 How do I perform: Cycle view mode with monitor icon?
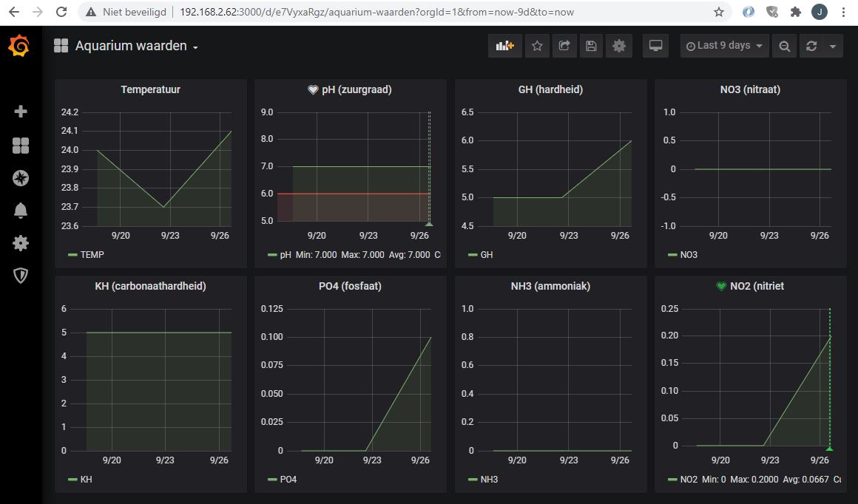(x=655, y=46)
